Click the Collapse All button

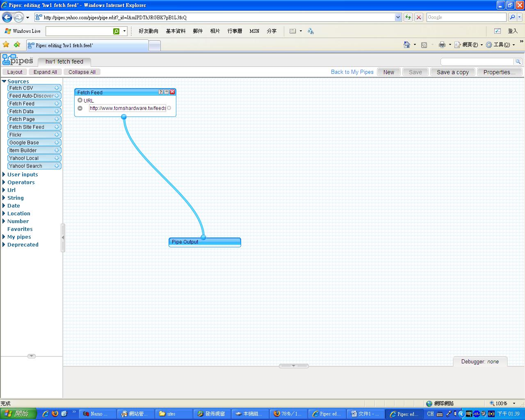[x=82, y=72]
